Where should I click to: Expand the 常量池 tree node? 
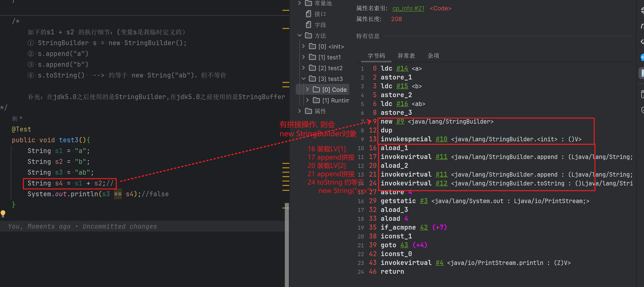[299, 3]
